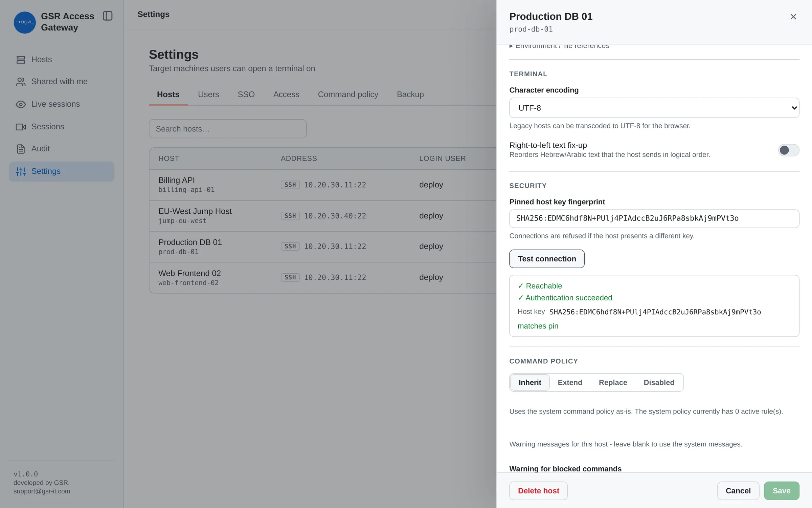Click the Pinned host key fingerprint field
812x508 pixels.
[654, 218]
